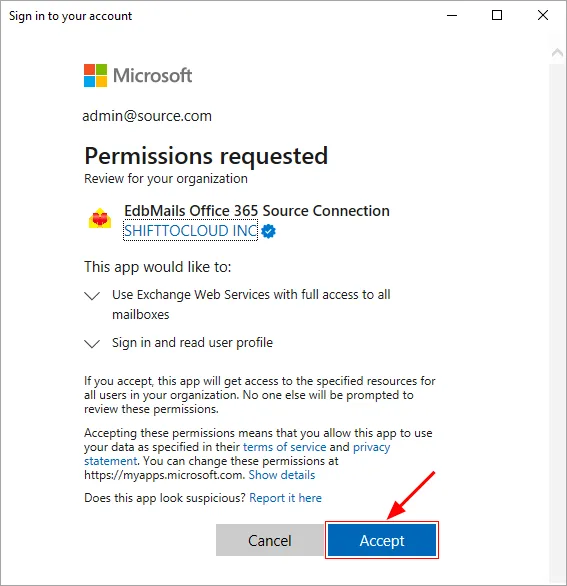This screenshot has width=567, height=586.
Task: Select the Sign in and read user profile text
Action: pos(192,343)
